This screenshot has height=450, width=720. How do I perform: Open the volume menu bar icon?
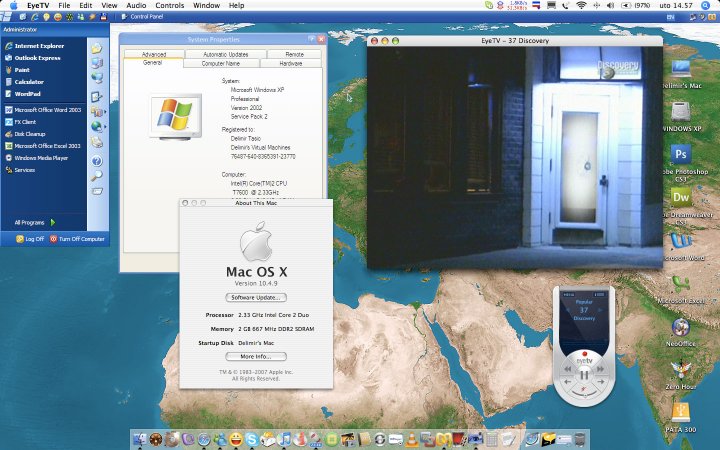click(610, 6)
